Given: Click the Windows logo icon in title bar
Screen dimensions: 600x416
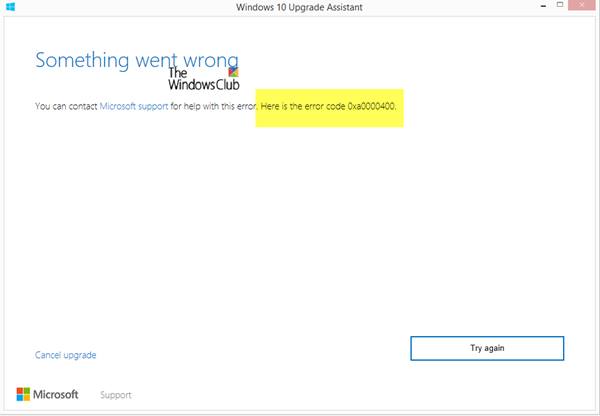Looking at the screenshot, I should tap(11, 7).
